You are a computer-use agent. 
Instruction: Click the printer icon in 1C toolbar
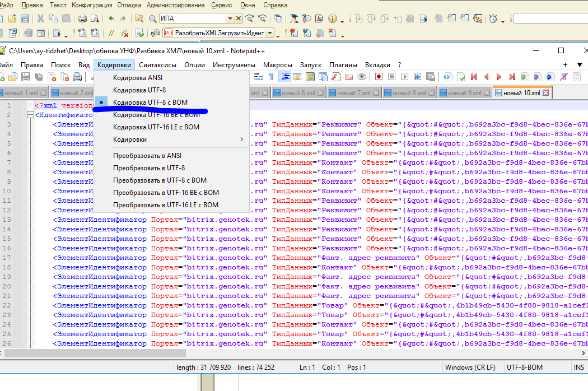[x=82, y=18]
